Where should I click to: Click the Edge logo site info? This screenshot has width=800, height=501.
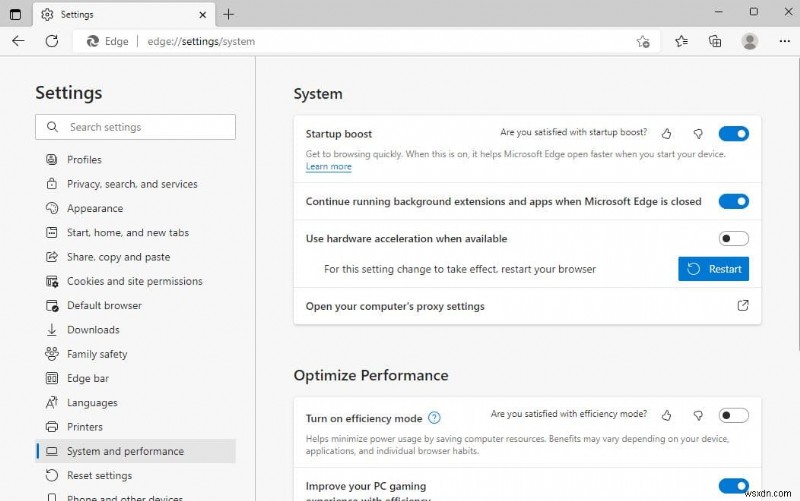pyautogui.click(x=107, y=41)
